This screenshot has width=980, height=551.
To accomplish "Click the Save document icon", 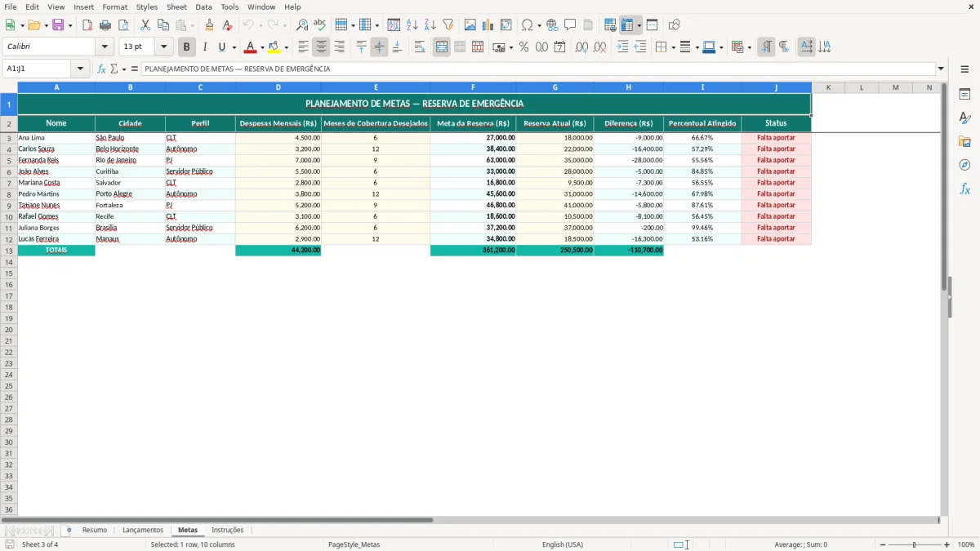I will (x=58, y=25).
